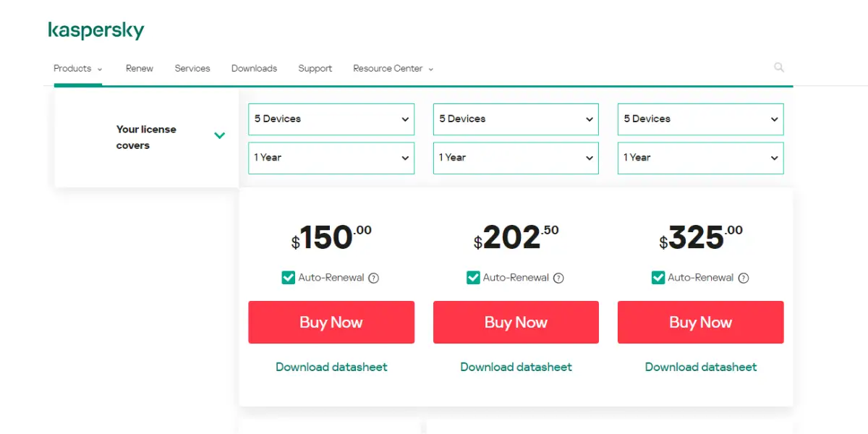The width and height of the screenshot is (868, 434).
Task: Open the Downloads menu item
Action: click(x=254, y=69)
